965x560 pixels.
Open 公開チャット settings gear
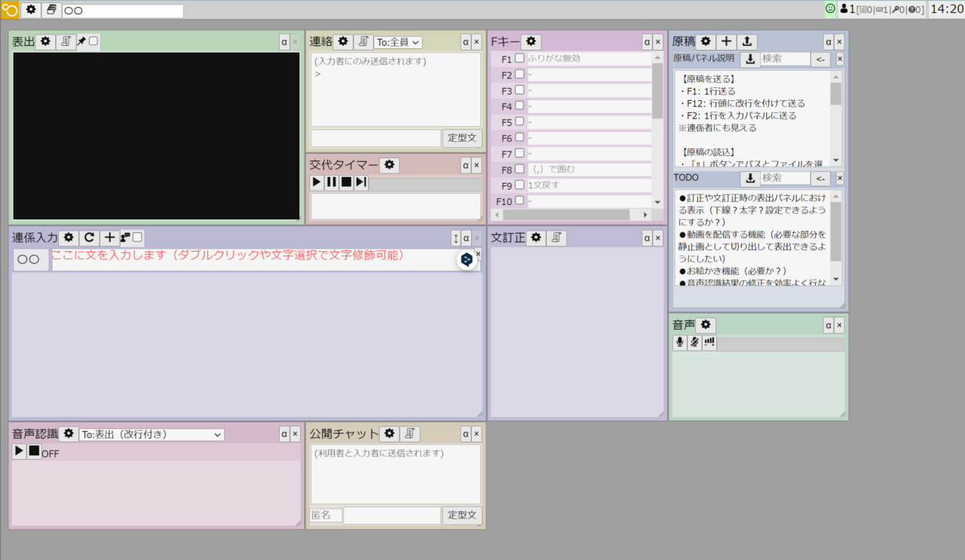coord(389,433)
